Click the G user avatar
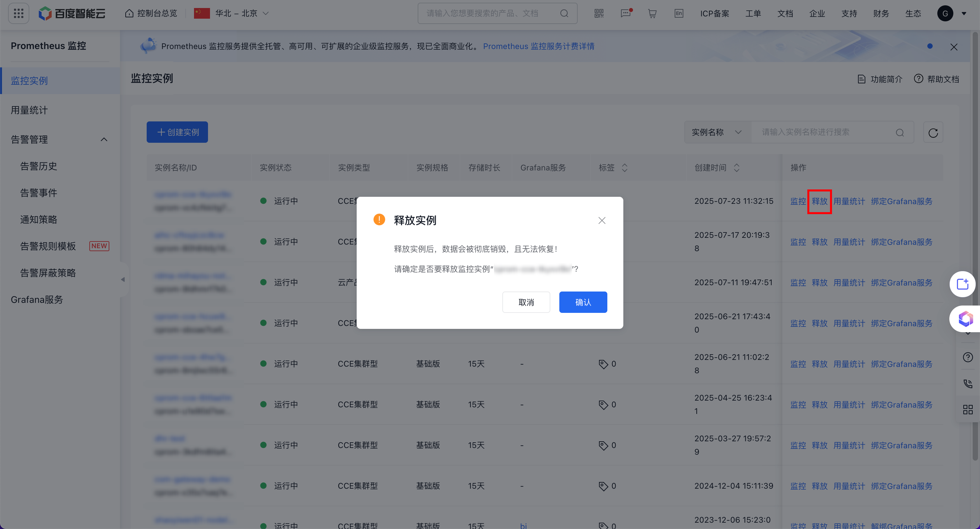 (945, 13)
